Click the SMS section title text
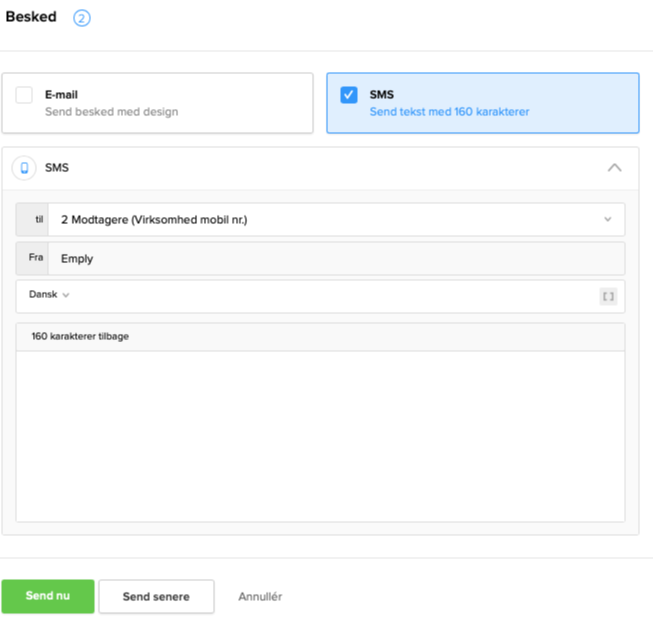The height and width of the screenshot is (619, 653). pyautogui.click(x=57, y=168)
